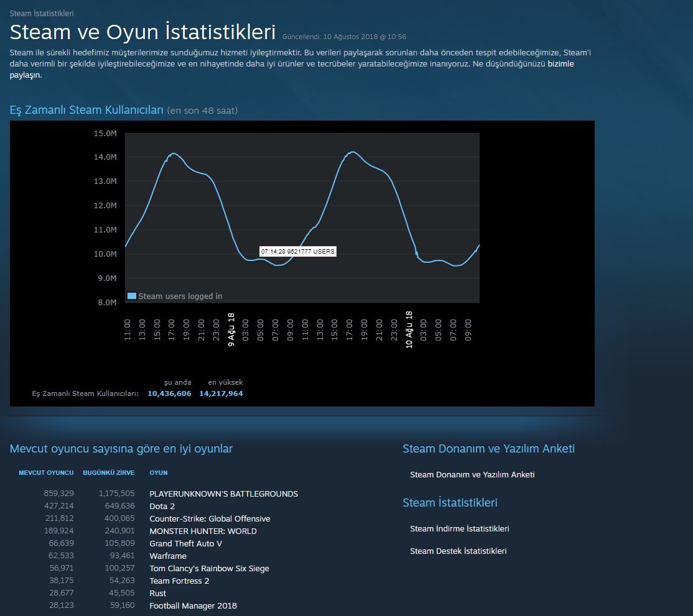Image resolution: width=693 pixels, height=616 pixels.
Task: Click the Steam users logged in legend label
Action: coord(180,296)
